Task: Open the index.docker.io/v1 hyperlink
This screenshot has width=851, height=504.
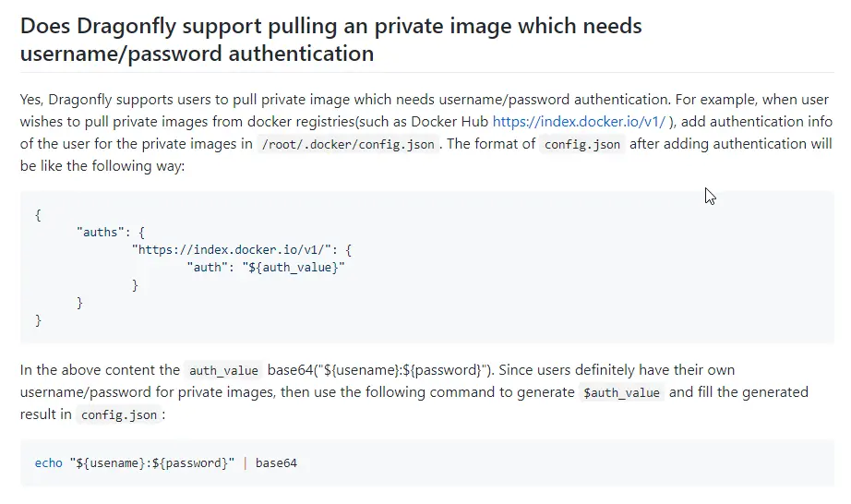Action: (x=579, y=121)
